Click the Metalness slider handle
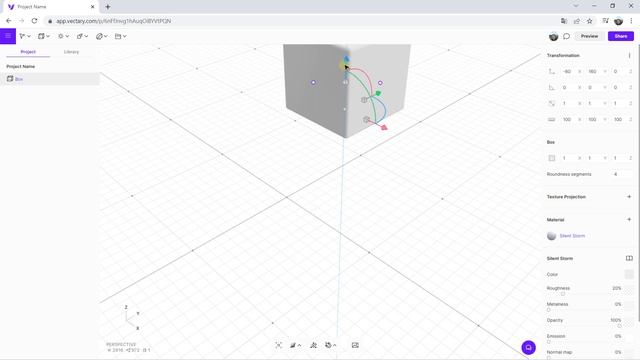The image size is (640, 360). 549,310
